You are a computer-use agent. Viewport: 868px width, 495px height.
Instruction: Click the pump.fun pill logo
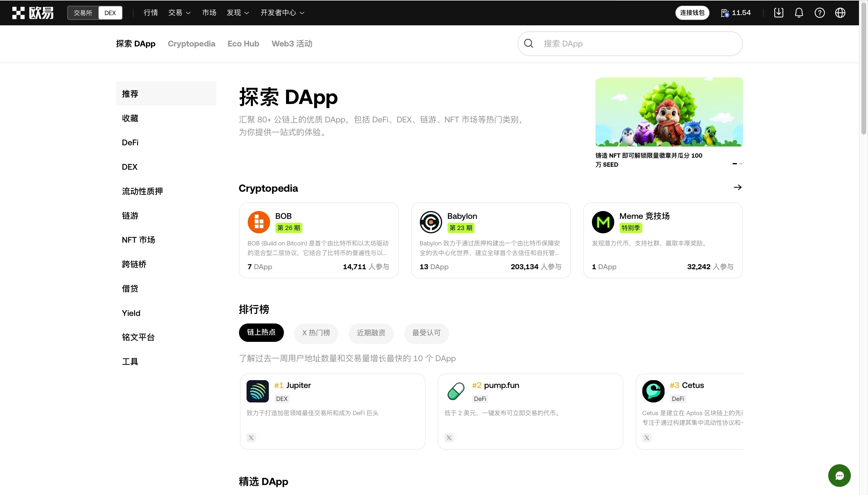(x=456, y=391)
